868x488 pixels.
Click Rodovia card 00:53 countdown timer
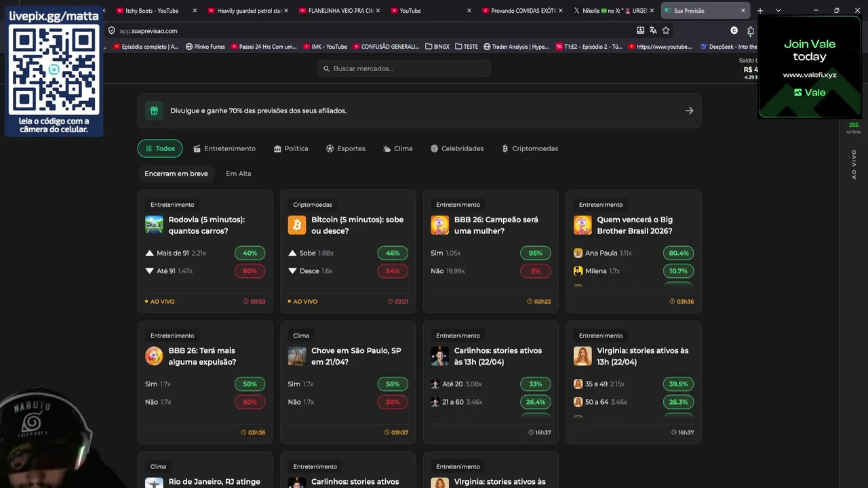[x=254, y=302]
